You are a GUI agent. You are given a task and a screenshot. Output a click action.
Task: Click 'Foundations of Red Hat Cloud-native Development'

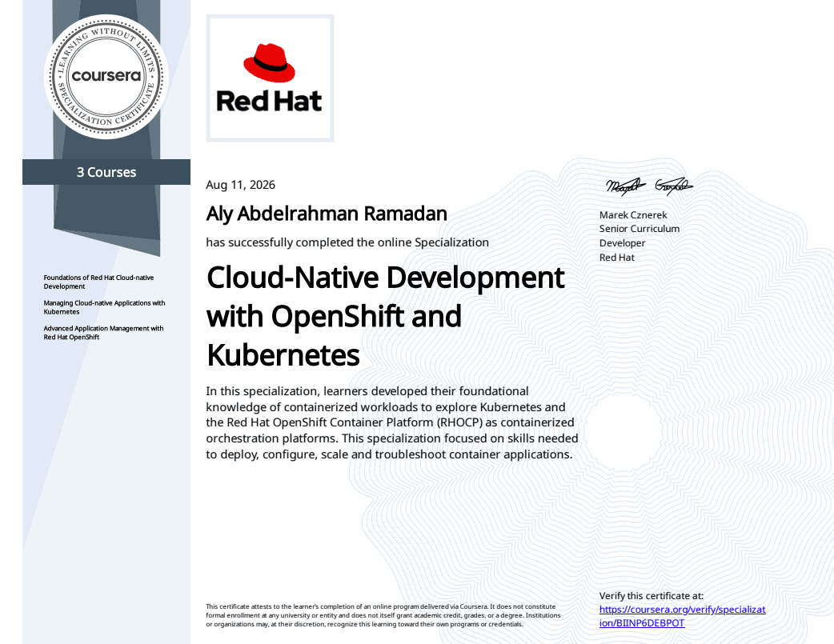click(99, 282)
